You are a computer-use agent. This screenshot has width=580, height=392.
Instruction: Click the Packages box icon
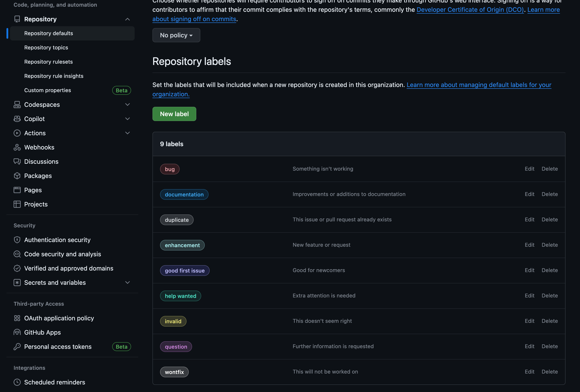pyautogui.click(x=17, y=176)
